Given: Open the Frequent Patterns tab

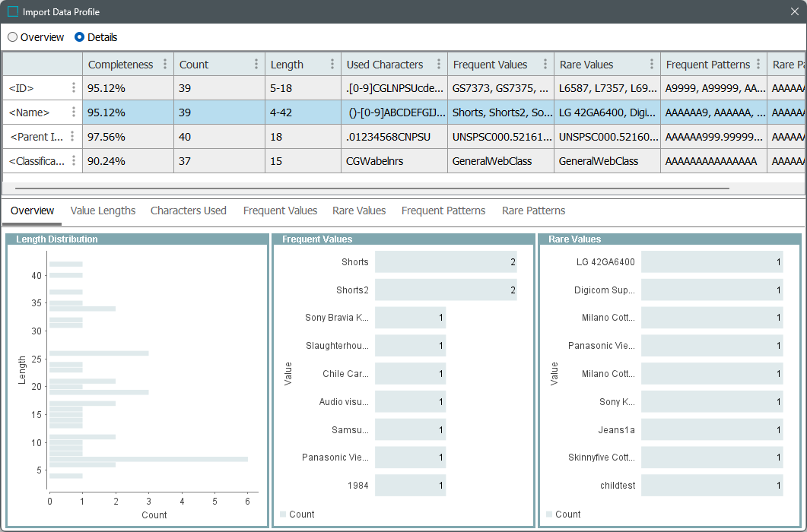Looking at the screenshot, I should point(443,211).
